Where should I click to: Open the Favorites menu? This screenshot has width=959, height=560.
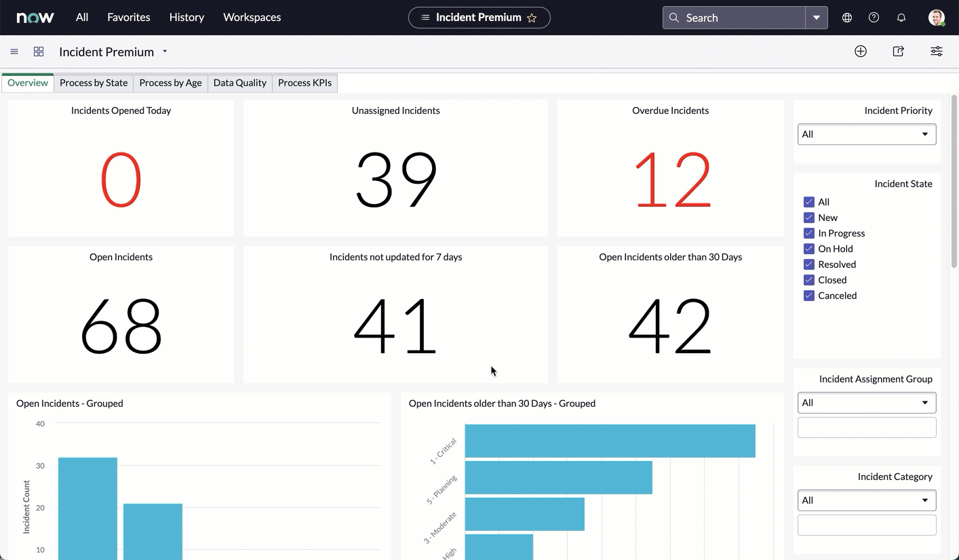pyautogui.click(x=129, y=18)
